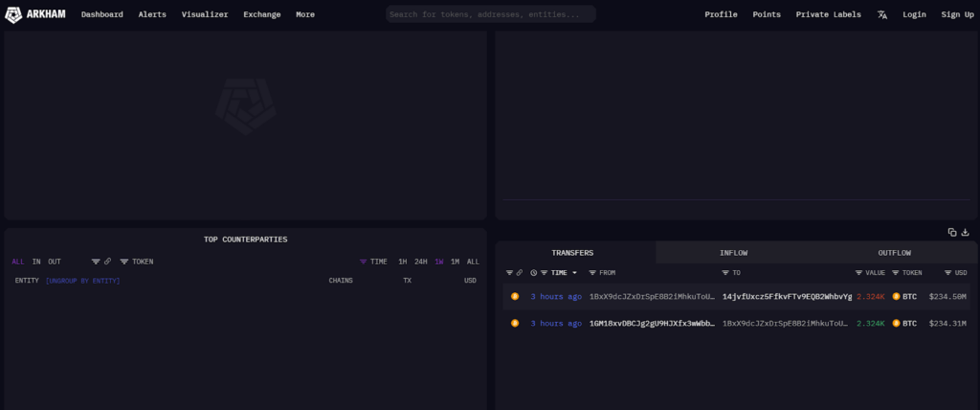This screenshot has height=410, width=980.
Task: Switch to the OUTFLOW tab
Action: 894,253
